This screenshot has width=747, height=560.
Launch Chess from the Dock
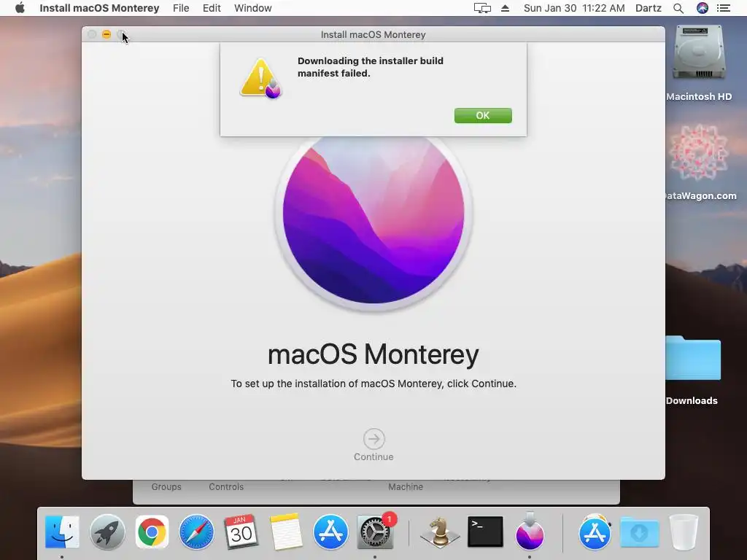point(440,532)
